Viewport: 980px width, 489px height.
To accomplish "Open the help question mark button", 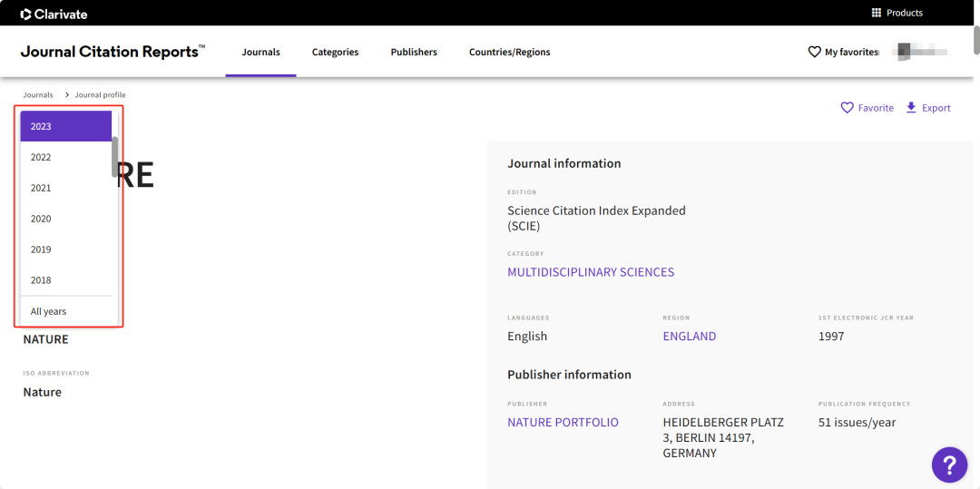I will (949, 464).
